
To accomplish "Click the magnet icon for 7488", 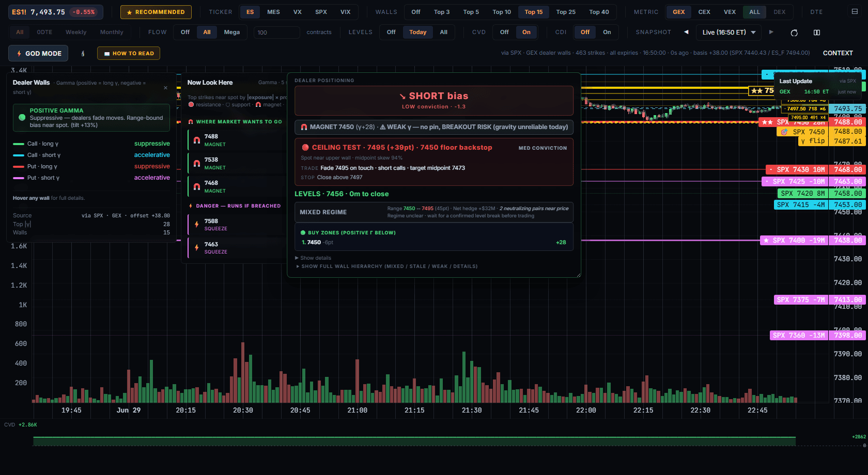I will click(x=197, y=140).
